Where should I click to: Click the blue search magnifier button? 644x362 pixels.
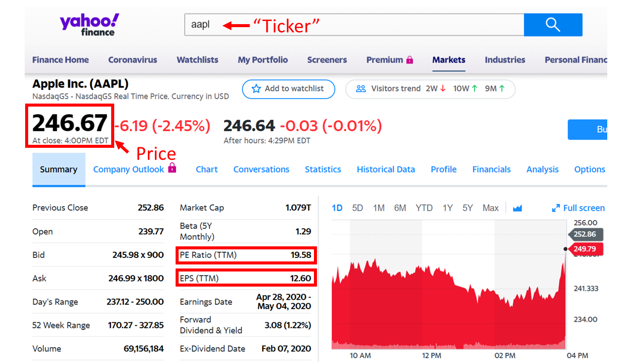point(553,25)
